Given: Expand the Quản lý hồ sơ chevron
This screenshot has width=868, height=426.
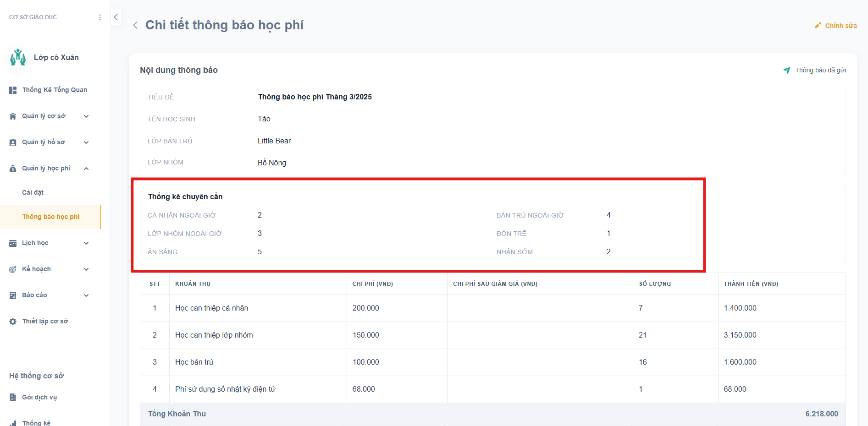Looking at the screenshot, I should [x=86, y=142].
